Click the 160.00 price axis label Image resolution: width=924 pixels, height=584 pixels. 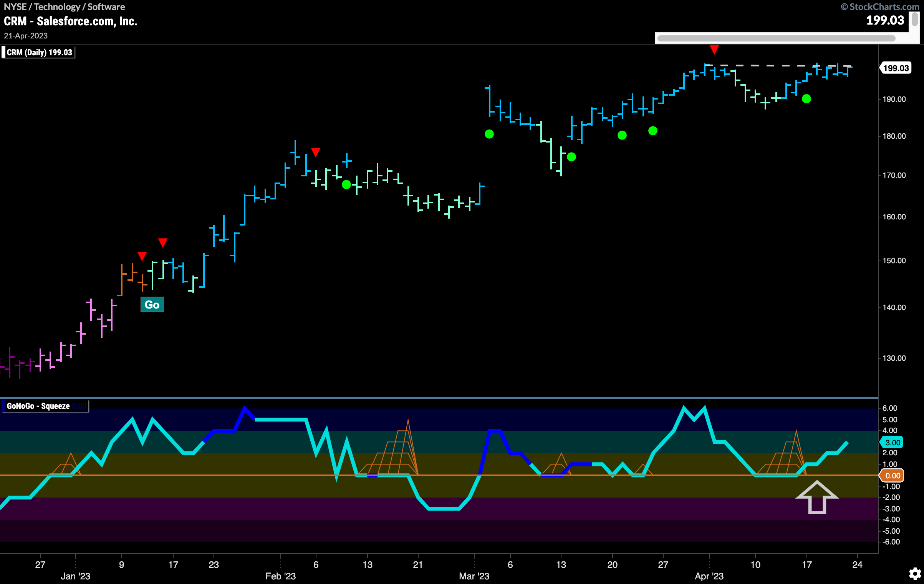point(894,217)
